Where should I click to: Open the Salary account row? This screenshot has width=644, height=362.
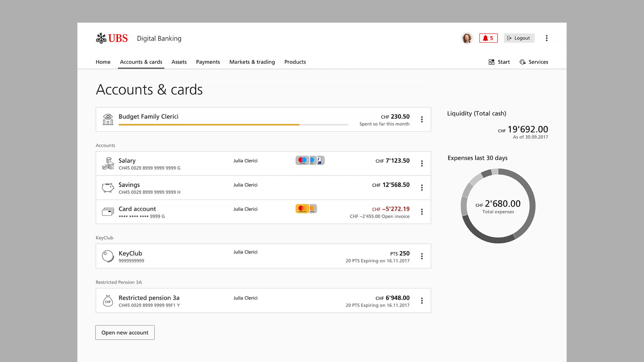pos(263,163)
